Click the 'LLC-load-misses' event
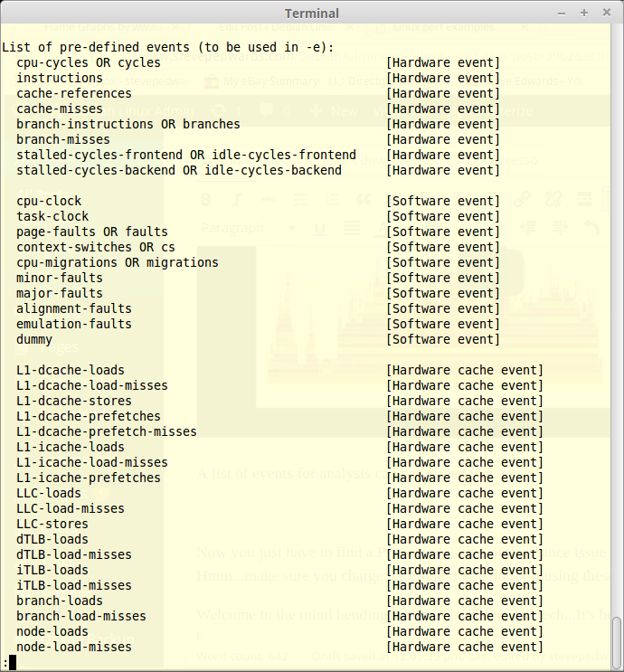Image resolution: width=624 pixels, height=672 pixels. [x=71, y=508]
